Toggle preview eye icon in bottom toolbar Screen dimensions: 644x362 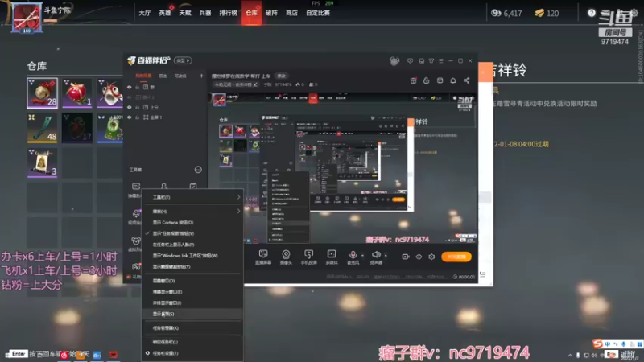pyautogui.click(x=419, y=257)
